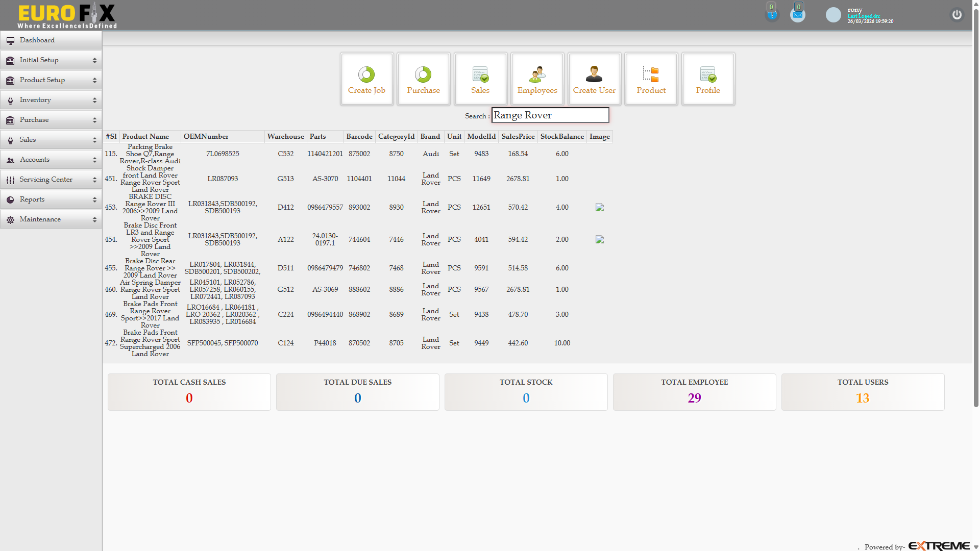This screenshot has width=980, height=551.
Task: Click the Employees shortcut icon
Action: click(x=537, y=79)
